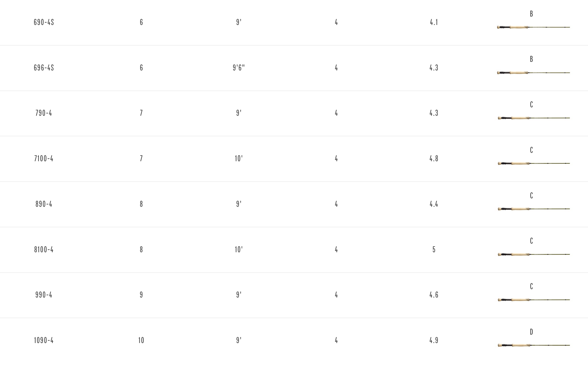Image resolution: width=588 pixels, height=372 pixels.
Task: Pick the 990-4 model name
Action: pyautogui.click(x=44, y=295)
